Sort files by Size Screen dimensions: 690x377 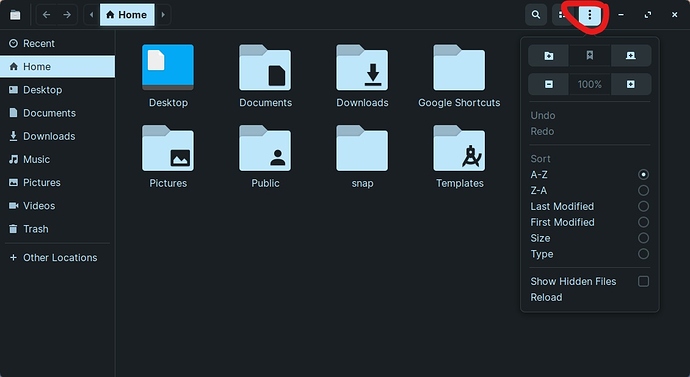(x=590, y=238)
